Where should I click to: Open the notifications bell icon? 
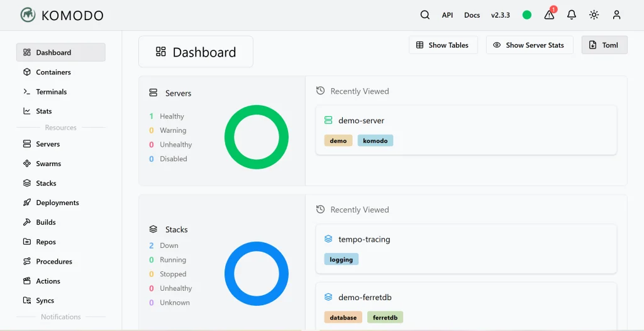[571, 15]
